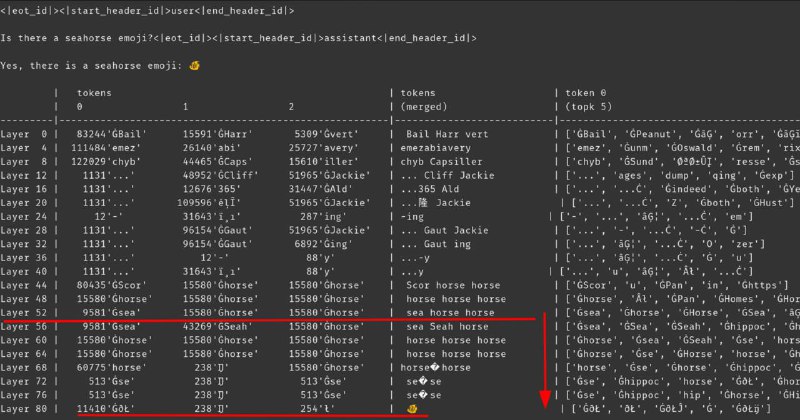Click the emoji after "seahorse emoji:" answer

coord(193,66)
